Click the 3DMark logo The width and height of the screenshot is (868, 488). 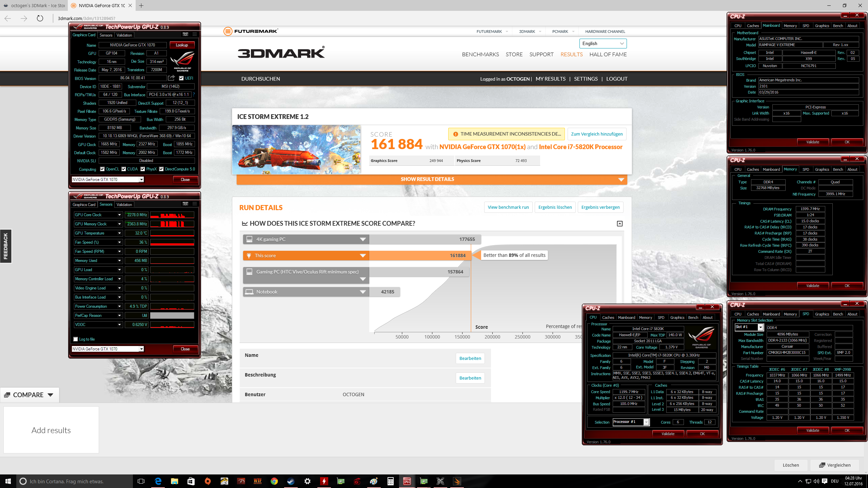coord(281,53)
